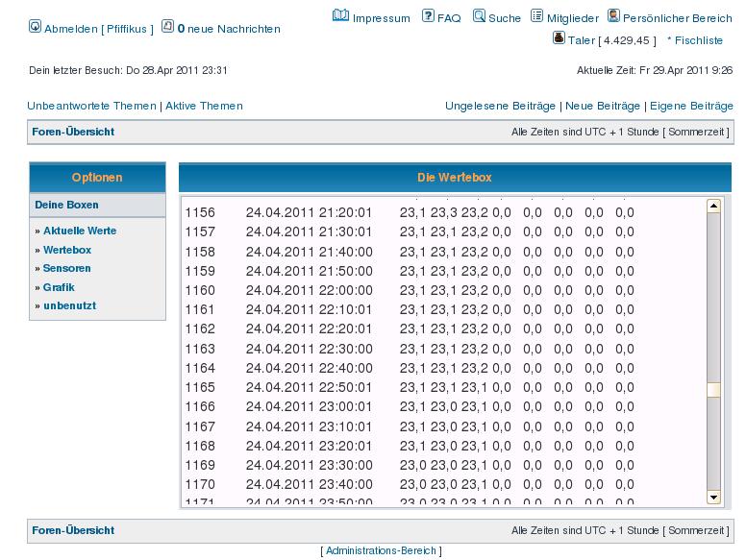This screenshot has height=560, width=746.
Task: Click the Wertebox scrollbar up arrow
Action: pos(713,206)
